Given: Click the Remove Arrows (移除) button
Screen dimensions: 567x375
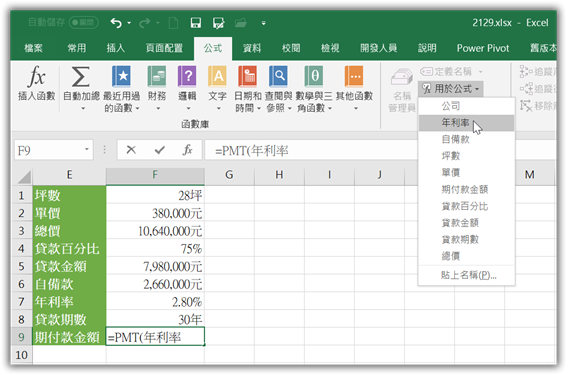Looking at the screenshot, I should tap(538, 106).
